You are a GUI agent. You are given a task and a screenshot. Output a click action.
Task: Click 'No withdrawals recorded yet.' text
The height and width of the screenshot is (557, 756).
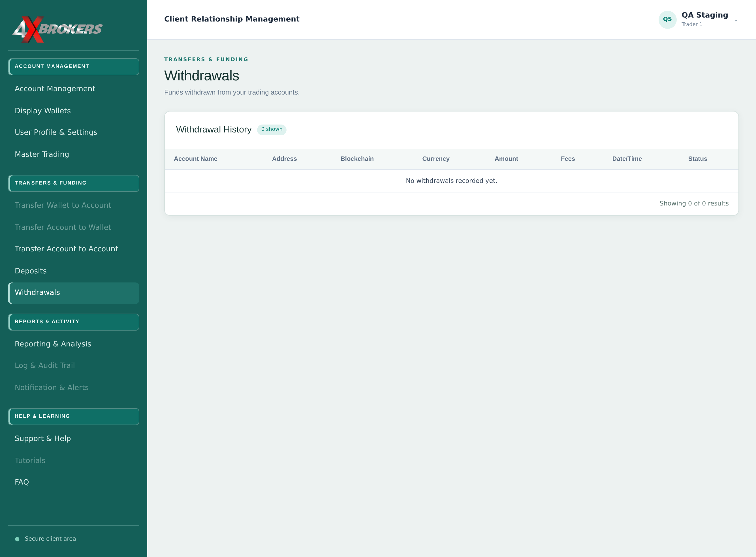[451, 181]
